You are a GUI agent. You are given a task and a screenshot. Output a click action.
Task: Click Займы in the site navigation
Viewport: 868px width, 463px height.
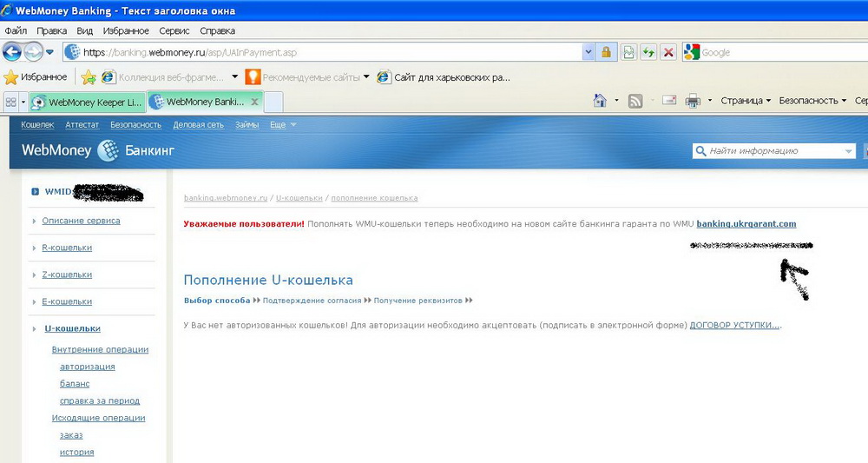[x=247, y=124]
